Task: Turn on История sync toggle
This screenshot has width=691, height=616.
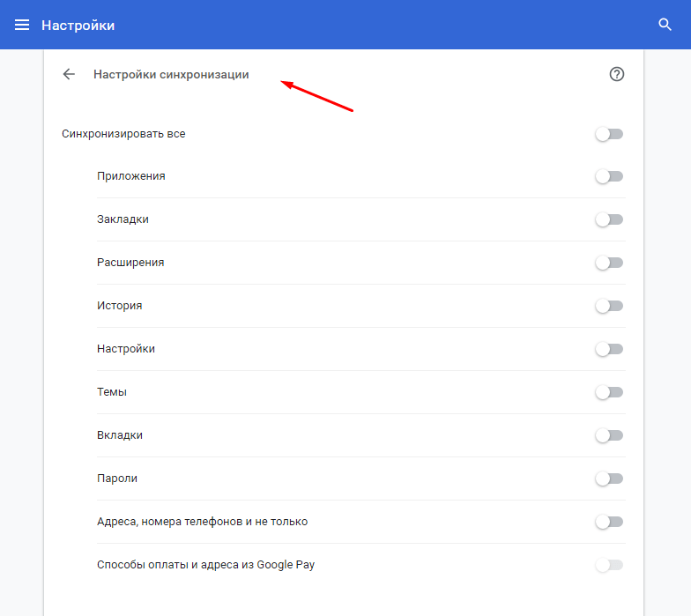Action: [x=609, y=306]
